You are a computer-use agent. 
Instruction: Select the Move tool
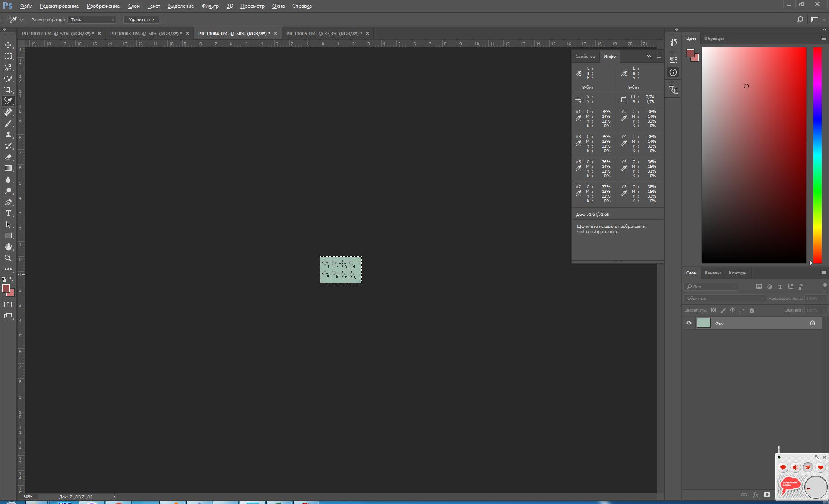point(8,45)
